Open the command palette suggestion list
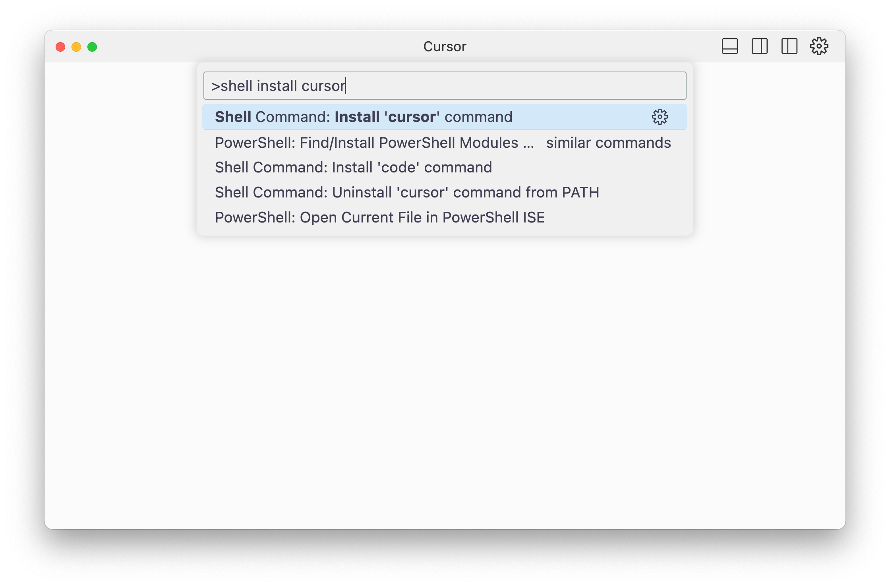This screenshot has width=890, height=588. (445, 167)
